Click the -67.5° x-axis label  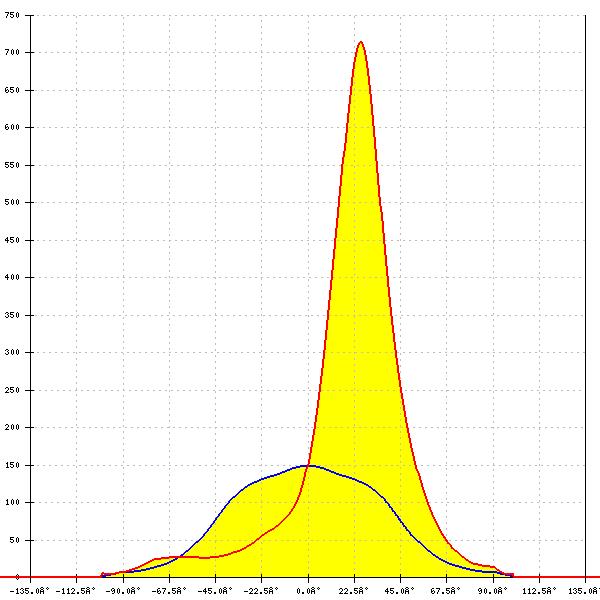click(169, 591)
